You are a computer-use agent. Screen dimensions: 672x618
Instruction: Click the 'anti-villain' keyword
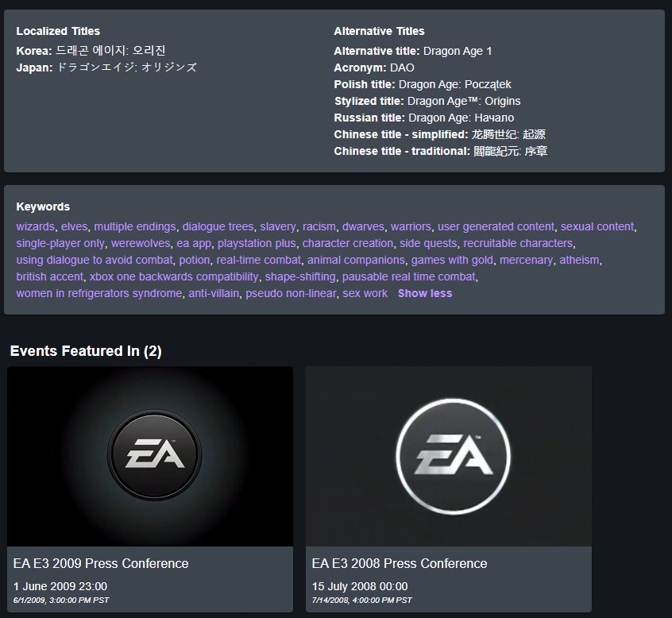point(214,294)
